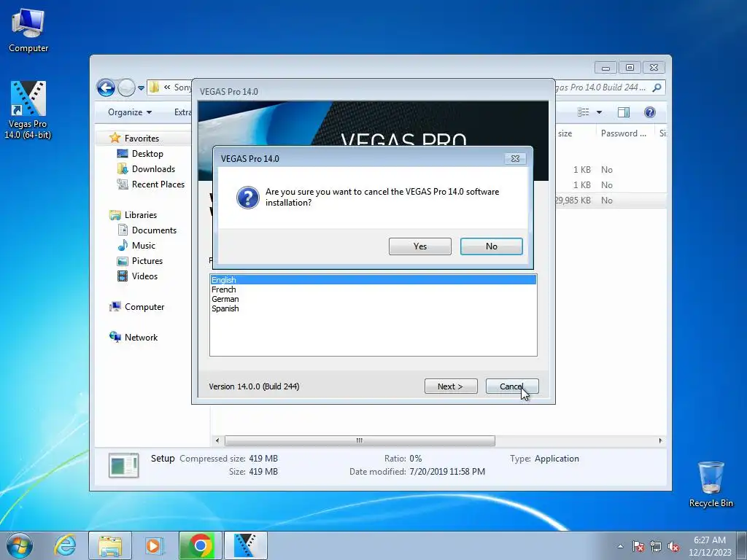Select Spanish in the language list
747x560 pixels.
[373, 308]
